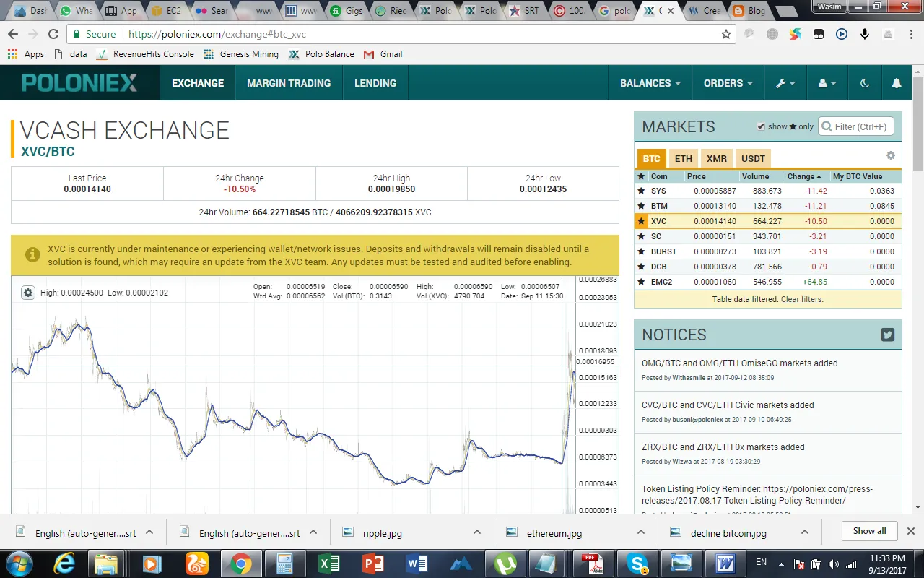
Task: Expand options for ripple.jpg download
Action: pos(477,532)
